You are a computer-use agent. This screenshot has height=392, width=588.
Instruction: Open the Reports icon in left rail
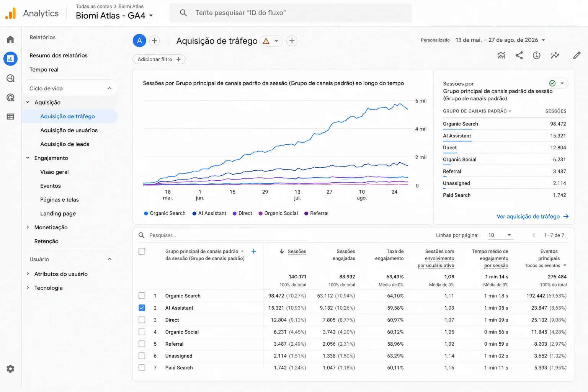coord(10,59)
